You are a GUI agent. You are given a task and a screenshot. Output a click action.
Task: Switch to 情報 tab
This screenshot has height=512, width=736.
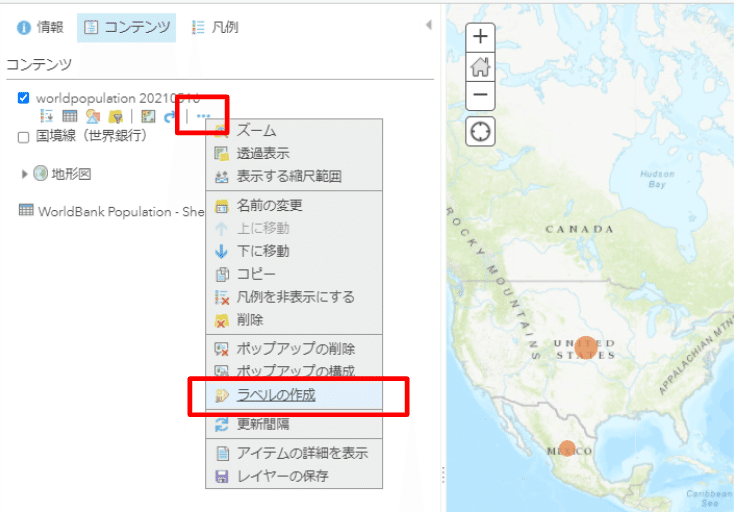point(40,27)
